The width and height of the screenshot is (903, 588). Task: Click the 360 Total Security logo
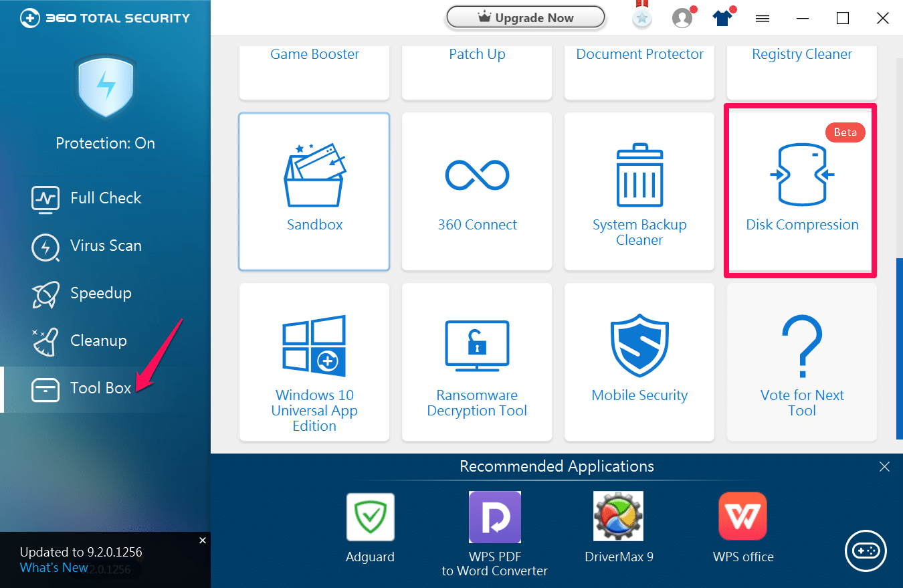[x=105, y=18]
